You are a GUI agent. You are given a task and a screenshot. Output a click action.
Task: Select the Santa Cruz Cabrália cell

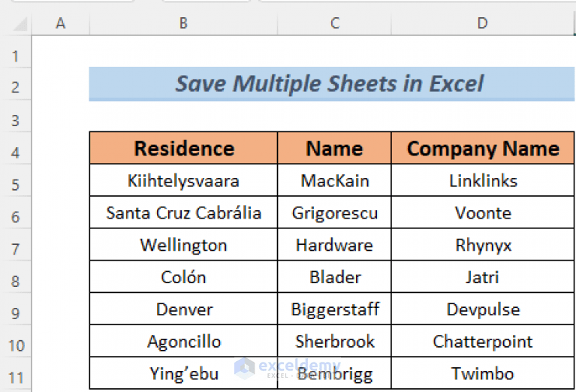184,213
